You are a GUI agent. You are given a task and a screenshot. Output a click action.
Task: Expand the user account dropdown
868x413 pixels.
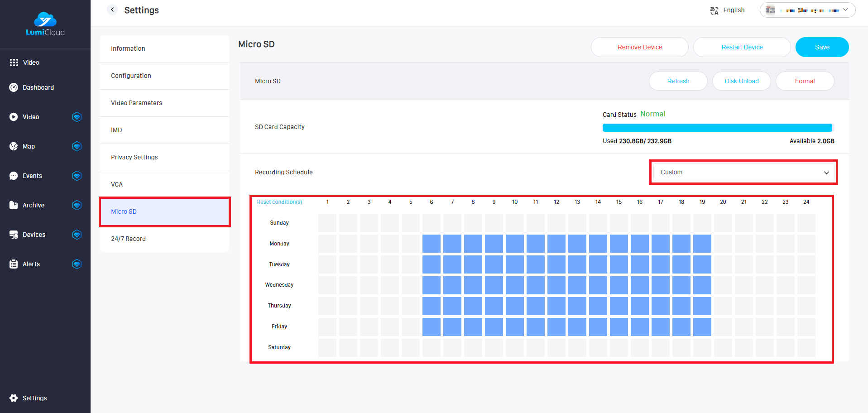click(x=807, y=10)
